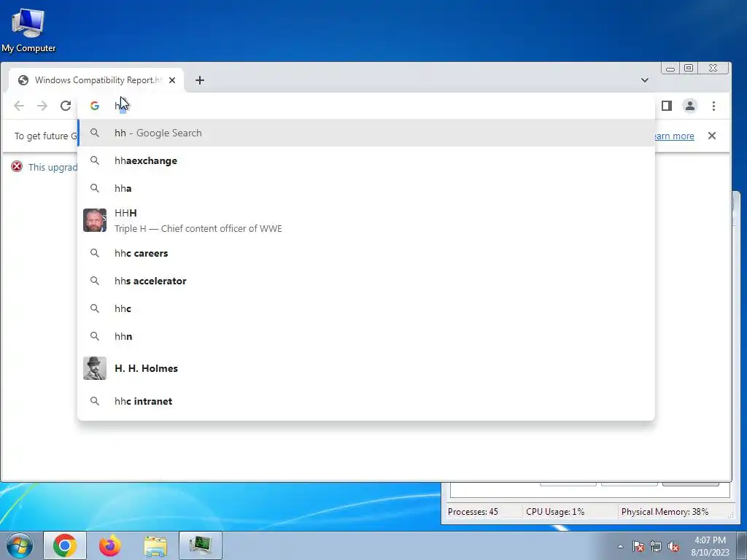Click the Action Center flag tray icon
This screenshot has width=747, height=560.
pos(638,546)
